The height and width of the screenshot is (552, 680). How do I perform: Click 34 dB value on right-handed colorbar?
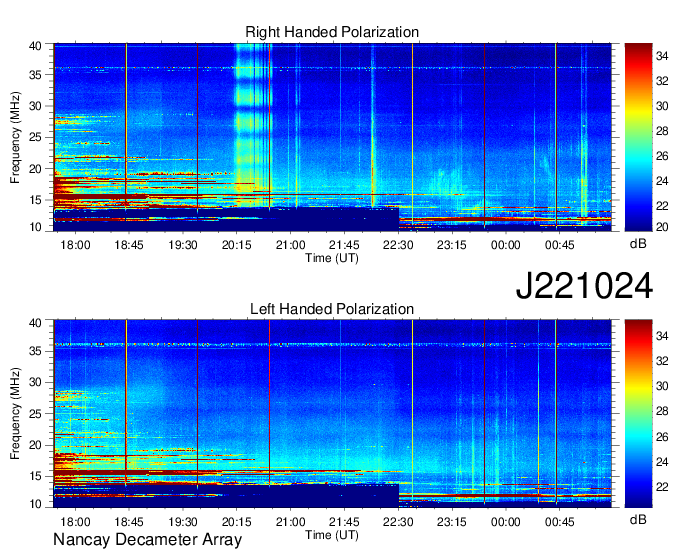[662, 56]
